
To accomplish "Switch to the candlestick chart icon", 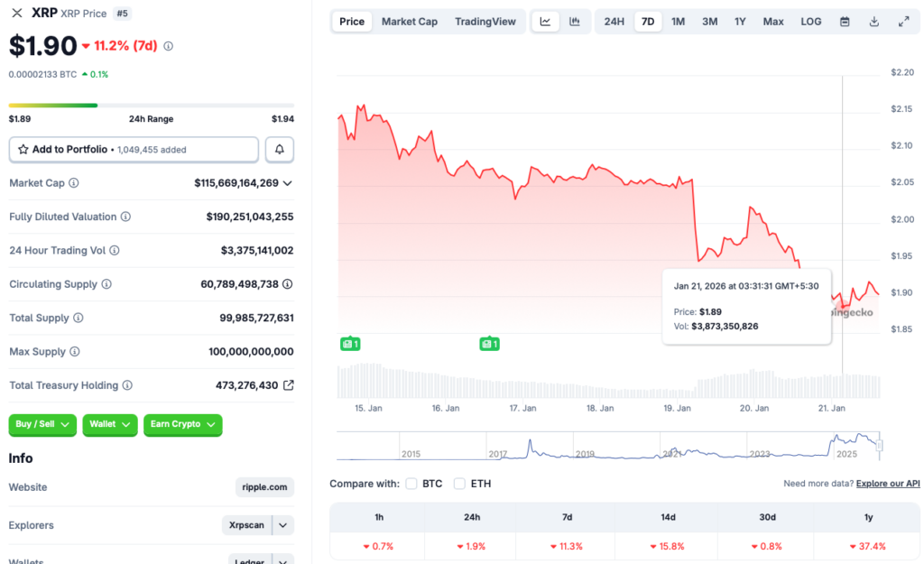I will tap(574, 21).
